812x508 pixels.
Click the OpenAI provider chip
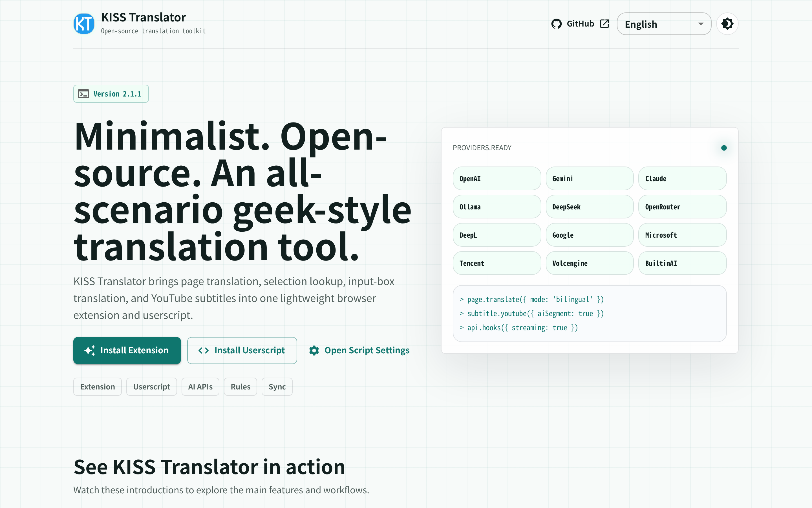[x=497, y=178]
